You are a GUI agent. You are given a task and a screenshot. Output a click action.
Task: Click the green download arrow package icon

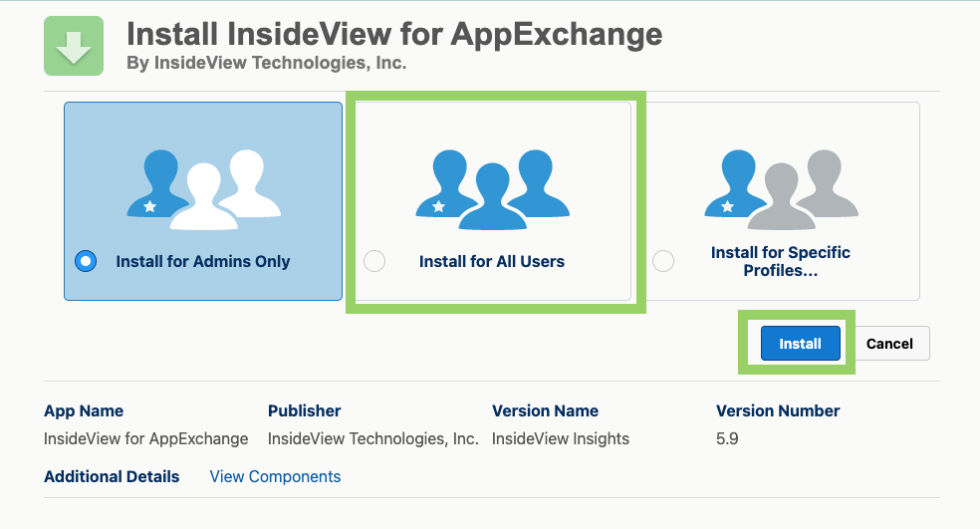tap(73, 46)
